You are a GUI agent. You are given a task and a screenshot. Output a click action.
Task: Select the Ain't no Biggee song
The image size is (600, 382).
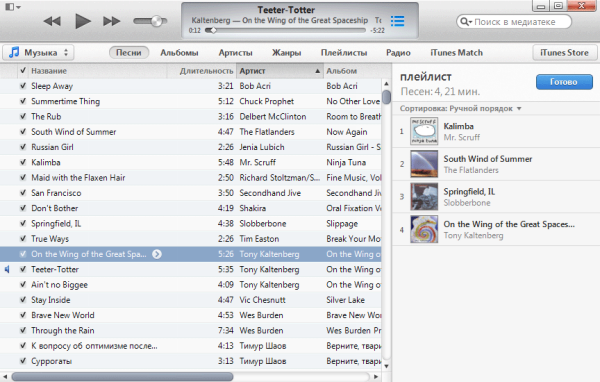[x=59, y=285]
